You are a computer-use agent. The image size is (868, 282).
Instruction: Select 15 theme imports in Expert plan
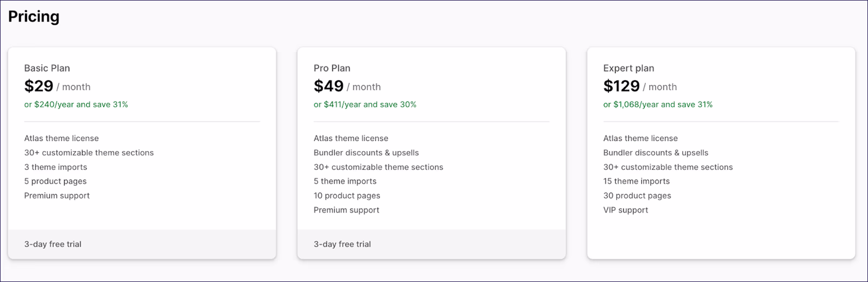[636, 181]
